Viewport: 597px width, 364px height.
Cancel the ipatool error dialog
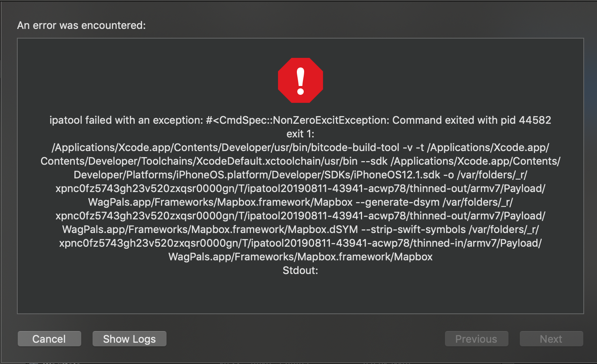tap(49, 339)
